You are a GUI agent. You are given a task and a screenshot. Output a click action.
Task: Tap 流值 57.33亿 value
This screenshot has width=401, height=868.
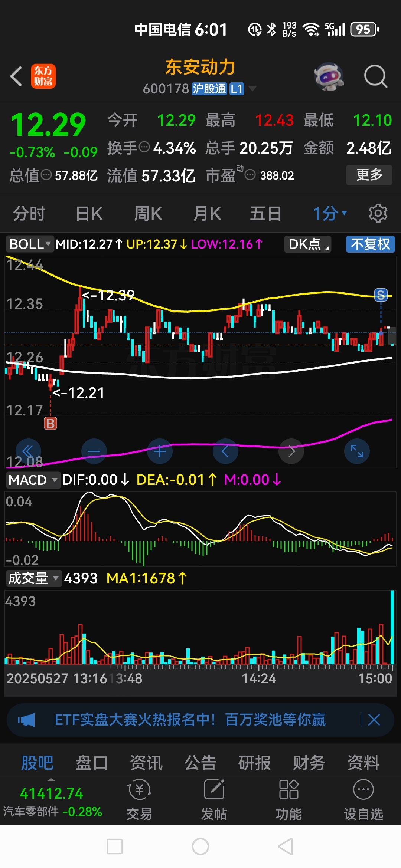click(x=168, y=175)
